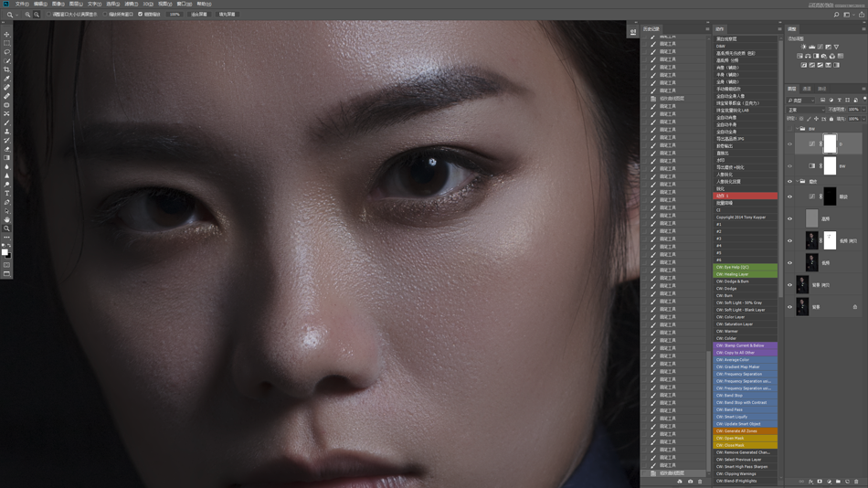Viewport: 868px width, 488px height.
Task: Open the 图像 (Image) menu
Action: click(x=58, y=4)
